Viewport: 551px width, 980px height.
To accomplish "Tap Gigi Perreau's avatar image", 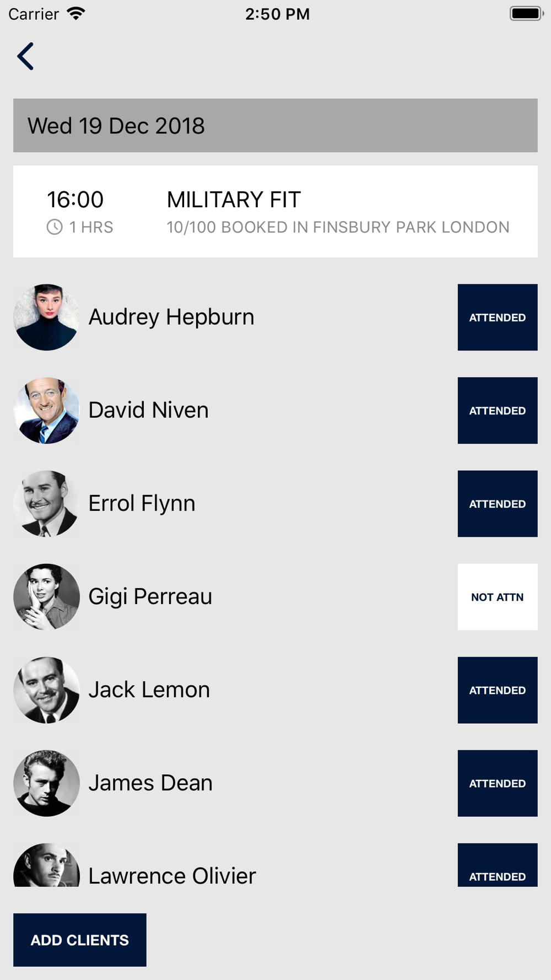I will (x=46, y=597).
